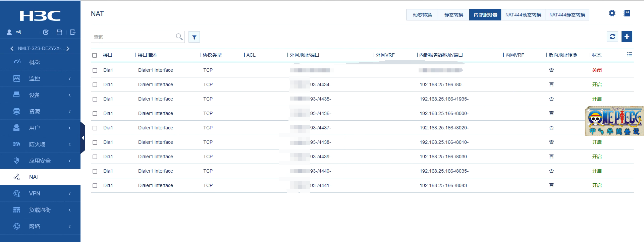
Task: Click the filter funnel icon
Action: (x=194, y=37)
